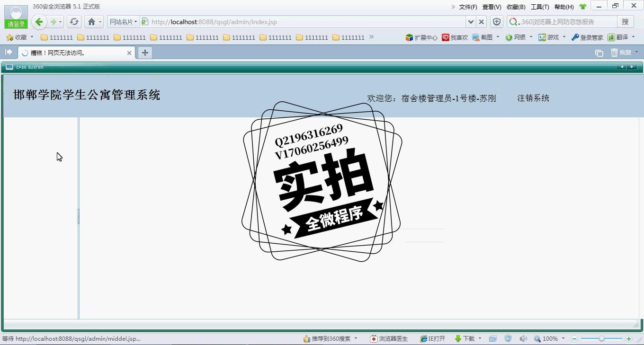Open 扩展中心 extension center

[x=421, y=37]
